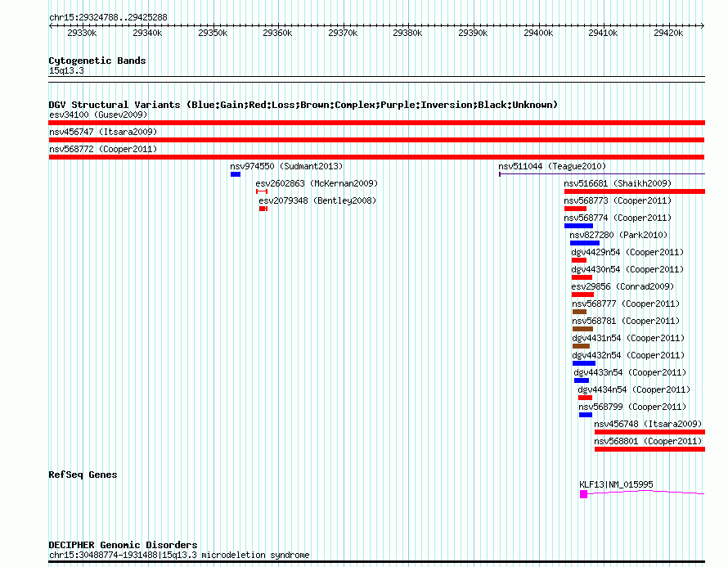
Task: Select the blue bar under nsv568799
Action: (x=586, y=415)
